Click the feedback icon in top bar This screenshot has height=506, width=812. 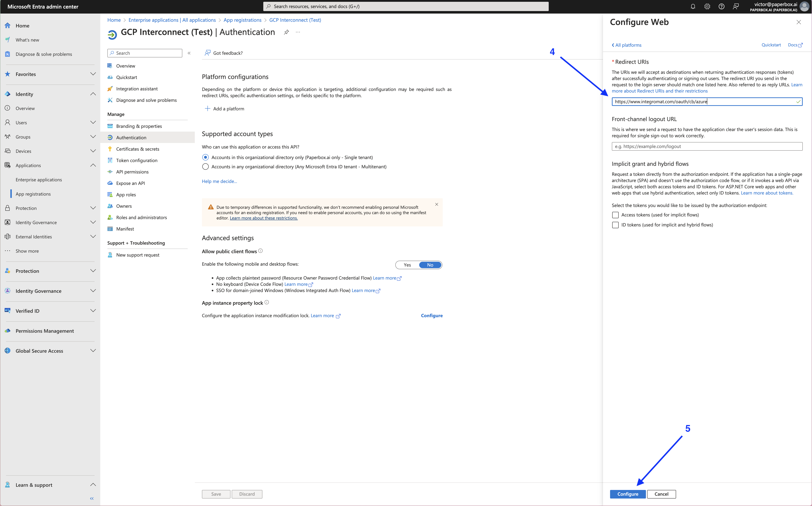pos(736,6)
